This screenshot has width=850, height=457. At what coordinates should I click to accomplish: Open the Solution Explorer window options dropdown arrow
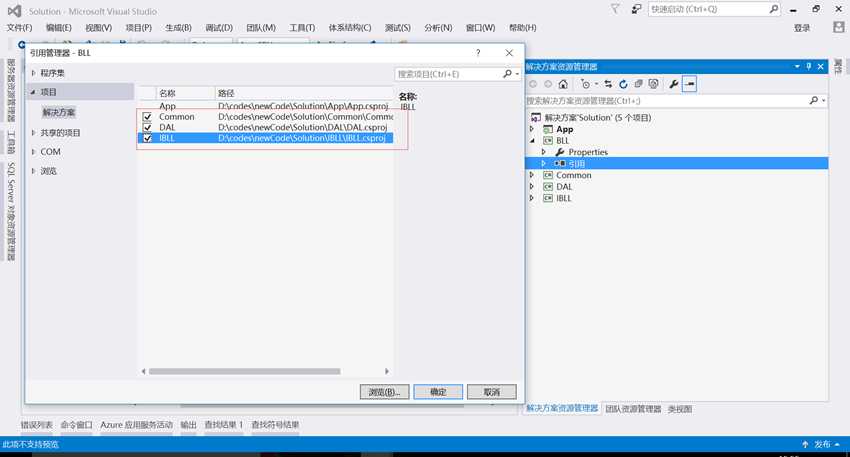click(x=797, y=66)
